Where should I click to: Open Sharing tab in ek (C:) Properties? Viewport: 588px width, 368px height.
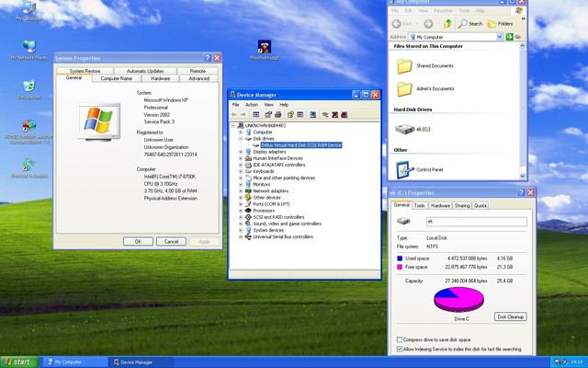(x=462, y=206)
